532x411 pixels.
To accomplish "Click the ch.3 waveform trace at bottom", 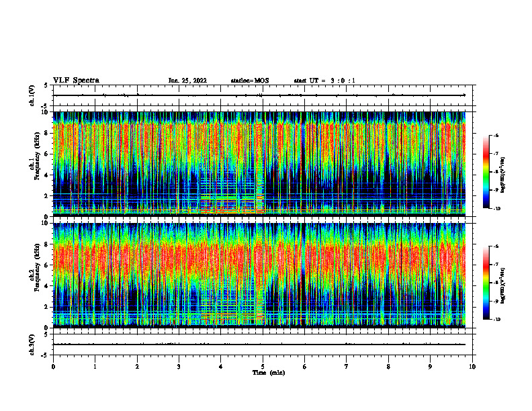I will coord(259,345).
